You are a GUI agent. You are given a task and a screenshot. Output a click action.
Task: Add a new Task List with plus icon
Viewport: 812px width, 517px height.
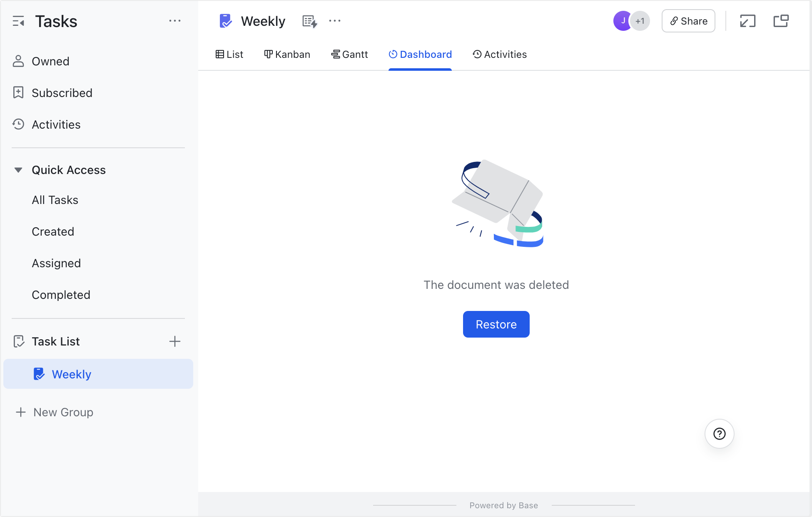pos(175,341)
